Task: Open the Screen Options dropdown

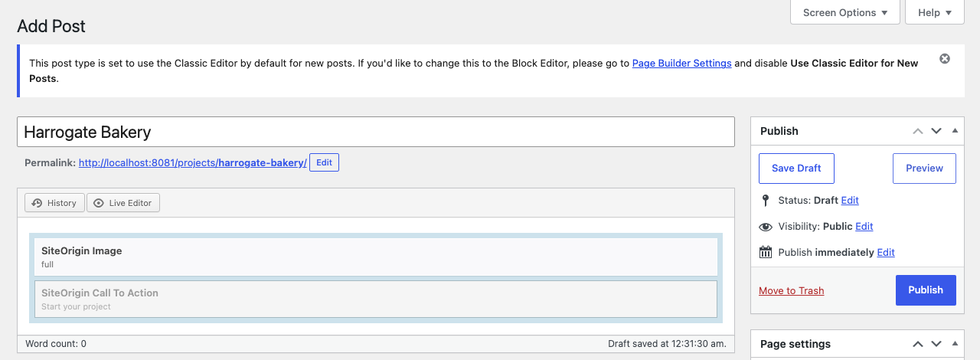Action: point(845,12)
